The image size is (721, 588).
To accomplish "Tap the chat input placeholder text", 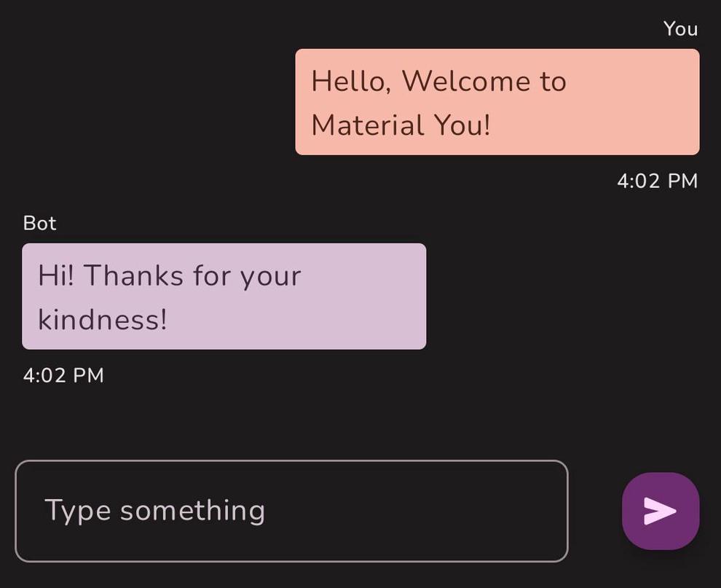I will tap(155, 511).
